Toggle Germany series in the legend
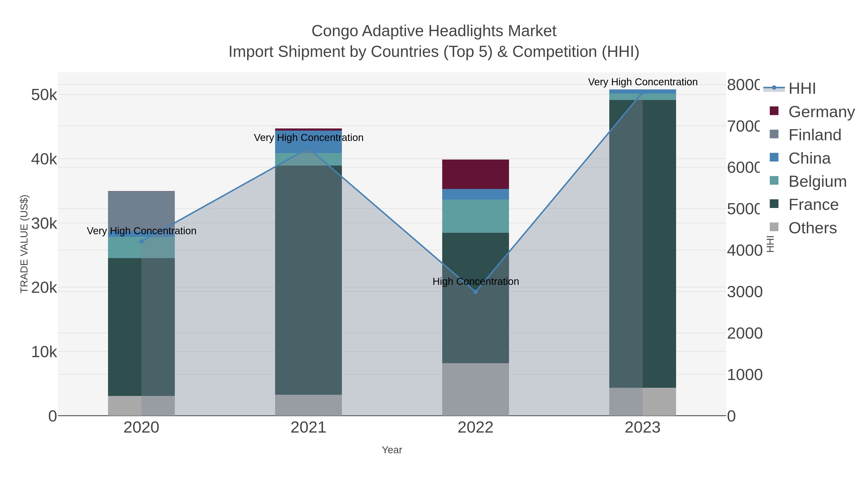The height and width of the screenshot is (488, 868). tap(812, 112)
